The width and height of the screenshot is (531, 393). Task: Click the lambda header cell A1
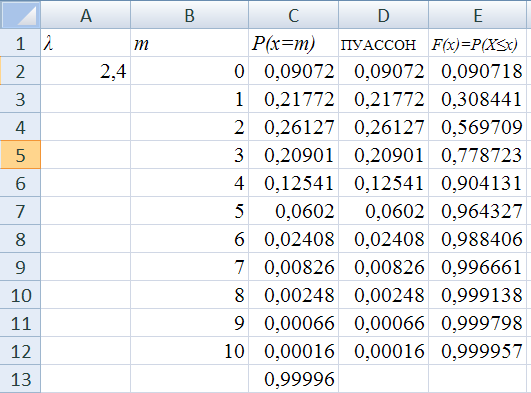86,43
